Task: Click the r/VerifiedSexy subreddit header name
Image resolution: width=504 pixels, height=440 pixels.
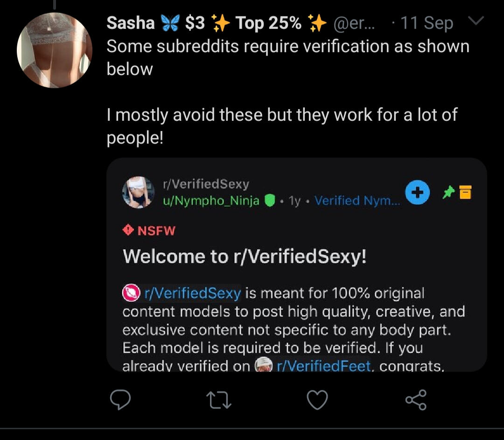Action: point(206,185)
